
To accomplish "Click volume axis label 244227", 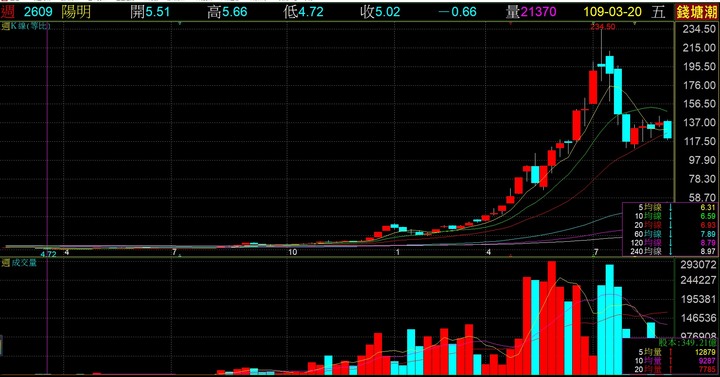I will point(698,280).
